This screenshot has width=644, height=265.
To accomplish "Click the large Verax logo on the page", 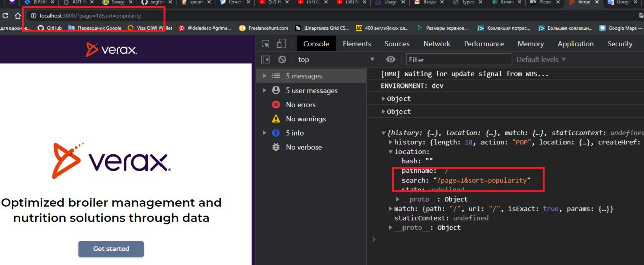I will 111,161.
